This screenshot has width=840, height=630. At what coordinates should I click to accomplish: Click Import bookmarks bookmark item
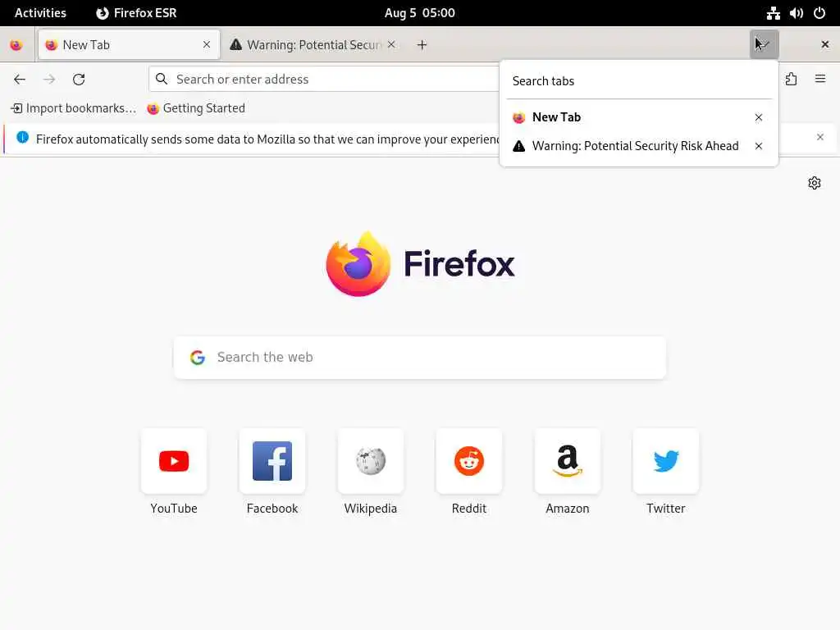pos(73,108)
